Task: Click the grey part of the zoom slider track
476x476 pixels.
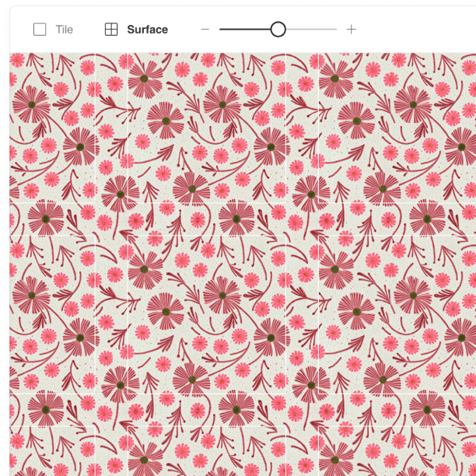Action: click(x=311, y=30)
